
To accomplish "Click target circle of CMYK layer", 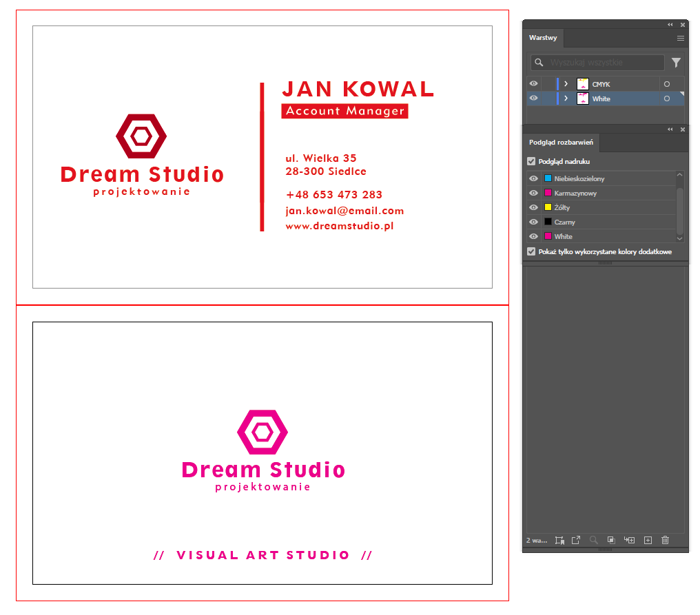I will (666, 84).
